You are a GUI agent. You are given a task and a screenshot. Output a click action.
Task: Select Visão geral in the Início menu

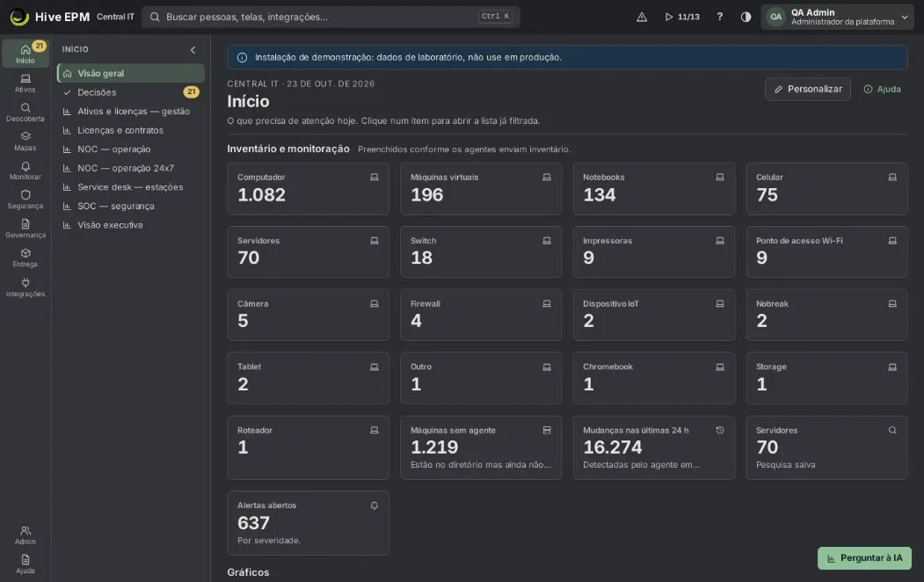[x=131, y=73]
